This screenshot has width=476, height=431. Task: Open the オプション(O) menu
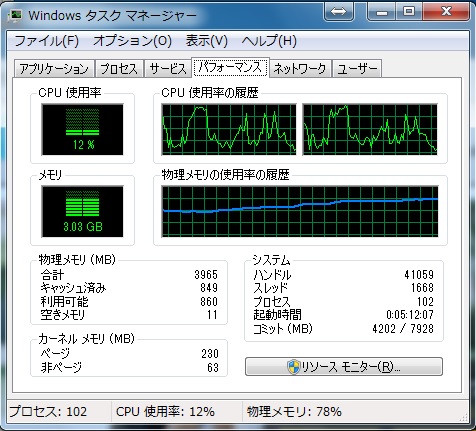coord(132,41)
